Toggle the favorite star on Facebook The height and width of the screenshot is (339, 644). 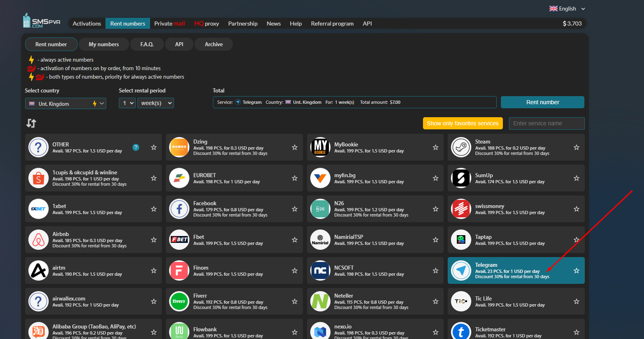click(x=295, y=209)
